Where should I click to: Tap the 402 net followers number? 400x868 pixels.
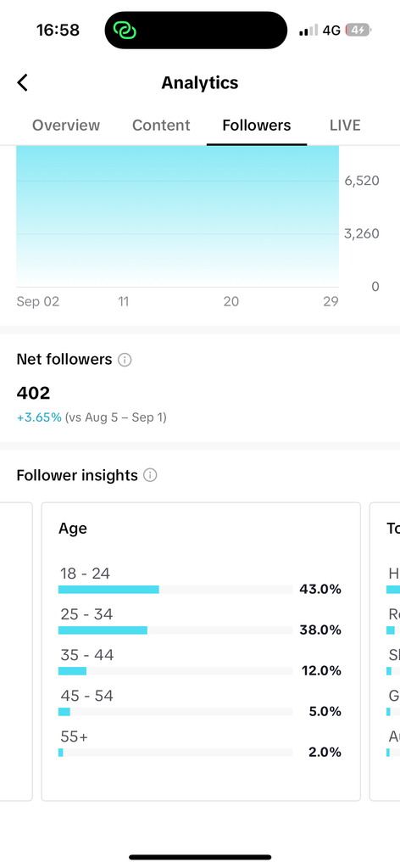tap(33, 393)
